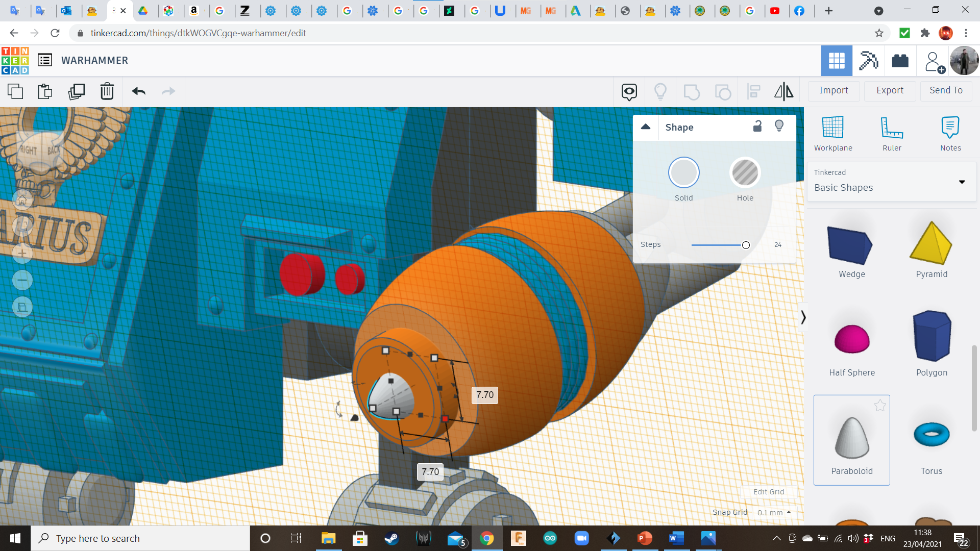Click the Export button
The image size is (980, 551).
[890, 90]
